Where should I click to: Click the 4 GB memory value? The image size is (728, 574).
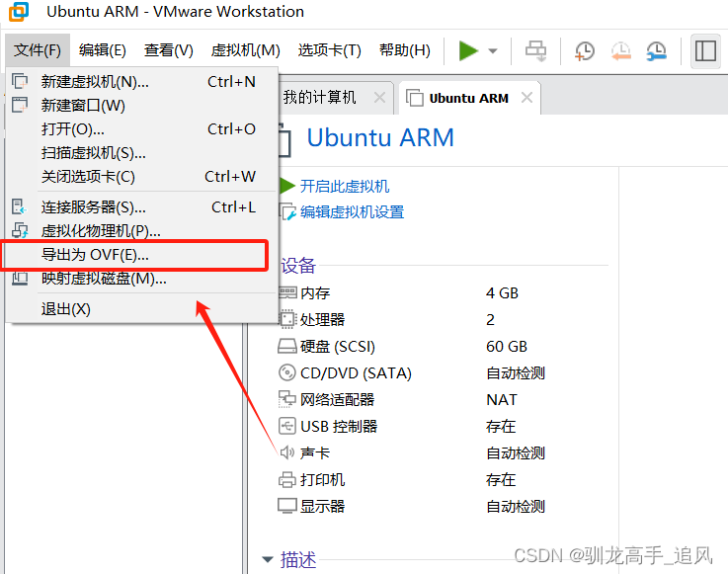tap(502, 293)
